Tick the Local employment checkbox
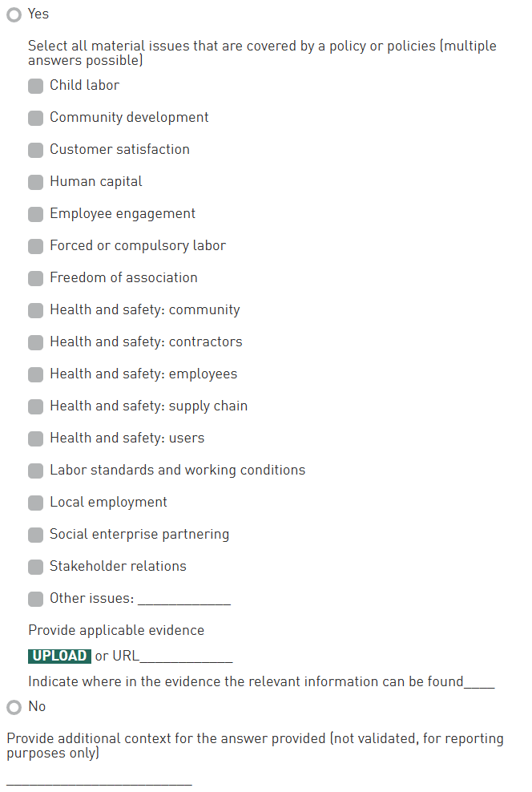Screen dimensions: 532x792 (35, 503)
